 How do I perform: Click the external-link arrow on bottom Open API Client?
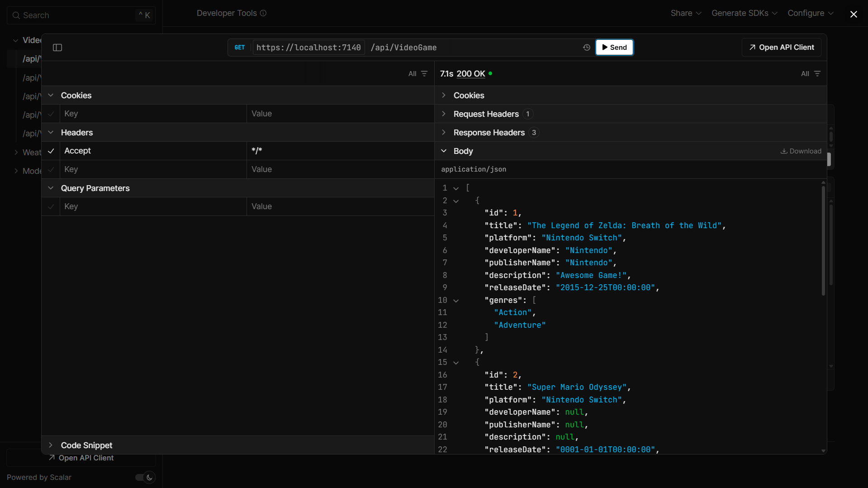52,458
